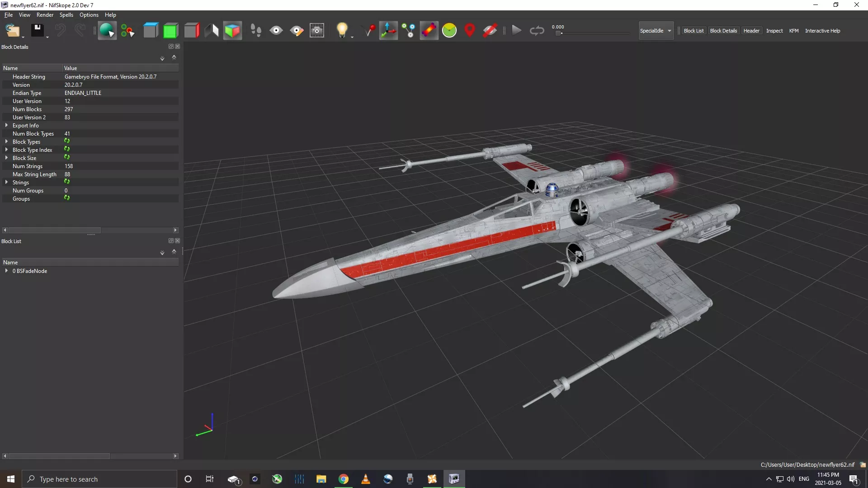This screenshot has width=868, height=488.
Task: Click the Inspect button
Action: [774, 31]
